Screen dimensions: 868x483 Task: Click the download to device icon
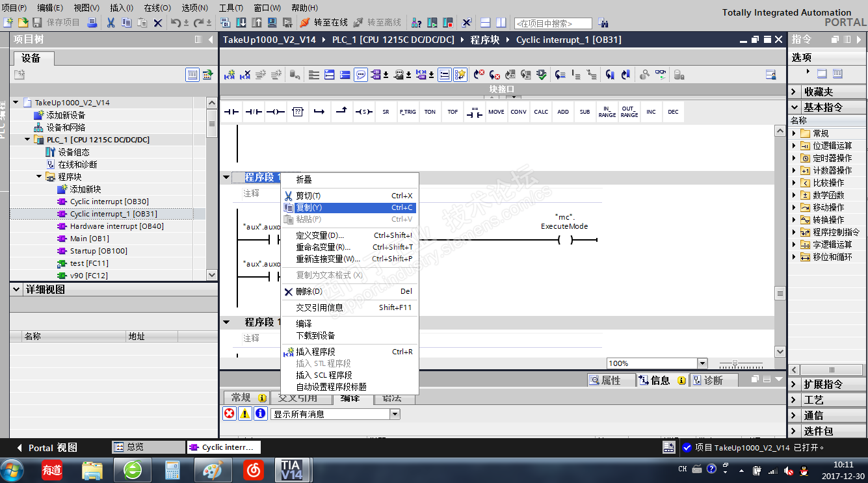tap(241, 23)
